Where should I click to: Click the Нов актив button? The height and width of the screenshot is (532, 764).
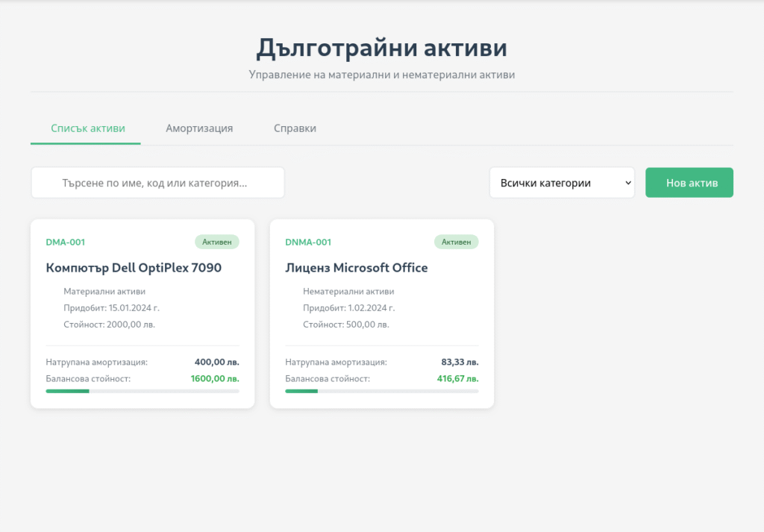[x=689, y=183]
